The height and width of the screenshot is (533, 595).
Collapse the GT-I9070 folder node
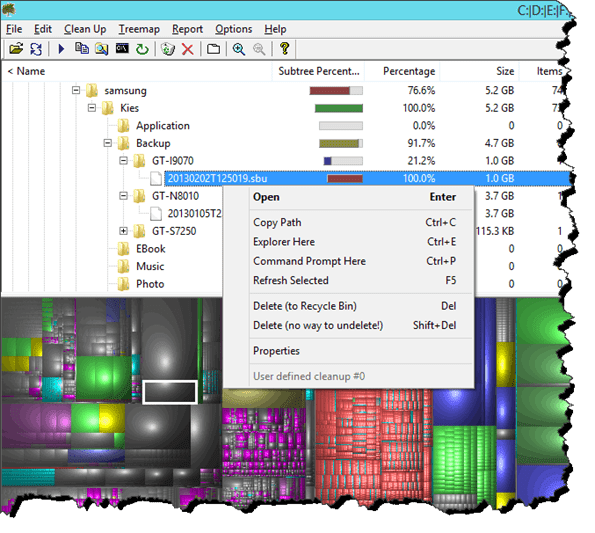coord(123,161)
